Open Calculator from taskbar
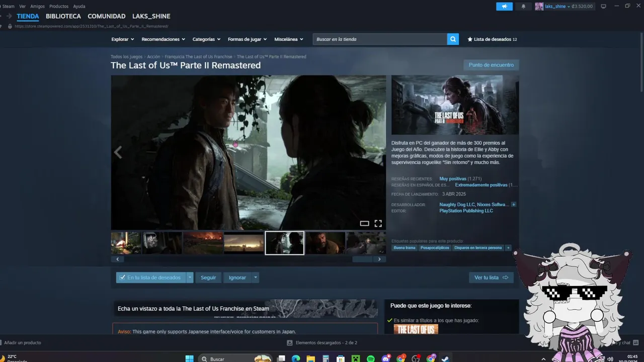 [326, 358]
